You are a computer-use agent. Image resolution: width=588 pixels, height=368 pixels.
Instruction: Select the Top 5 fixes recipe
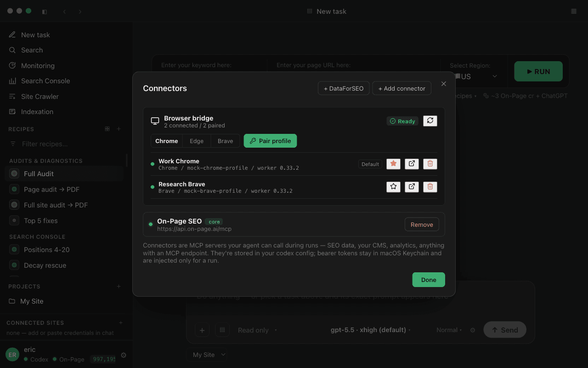pyautogui.click(x=64, y=221)
